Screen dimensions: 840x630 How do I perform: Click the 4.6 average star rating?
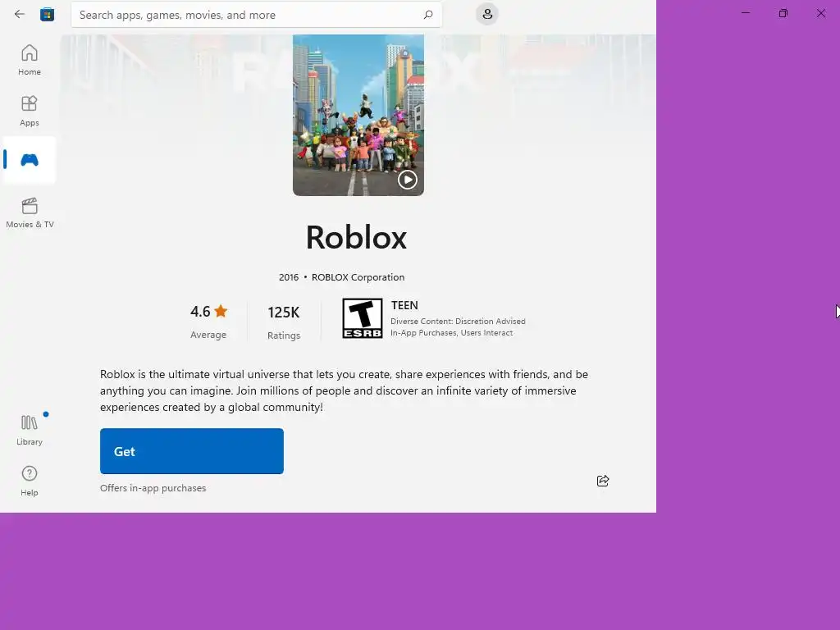pos(208,311)
